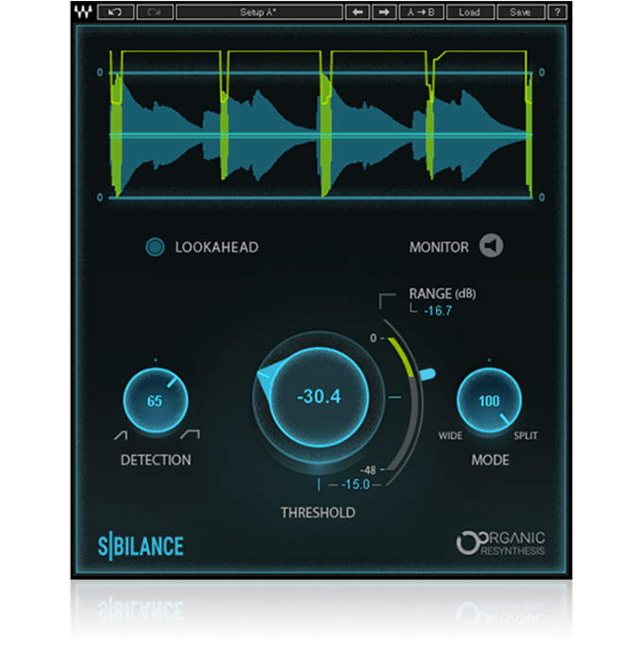Open help with the question mark button
Screen dimensions: 644x646
click(558, 12)
